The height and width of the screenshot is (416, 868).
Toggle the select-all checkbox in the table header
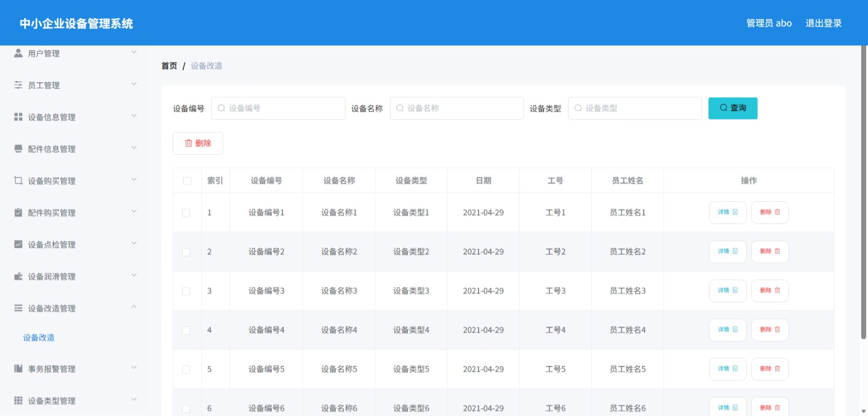[187, 181]
